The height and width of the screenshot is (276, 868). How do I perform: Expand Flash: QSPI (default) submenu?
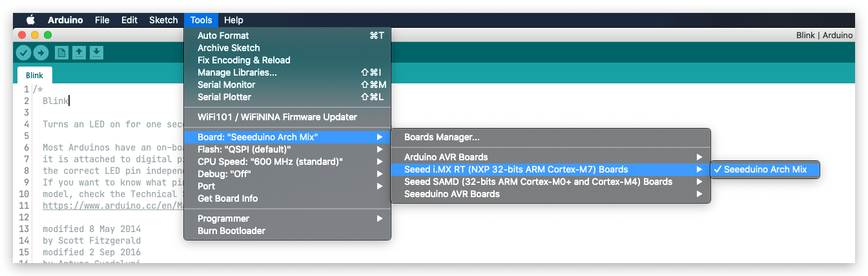(x=287, y=149)
